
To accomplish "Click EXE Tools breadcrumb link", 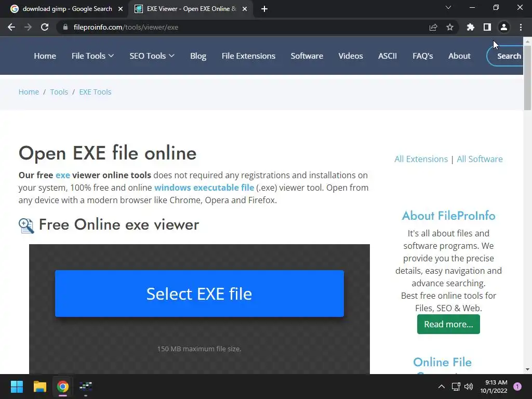I will pos(96,92).
